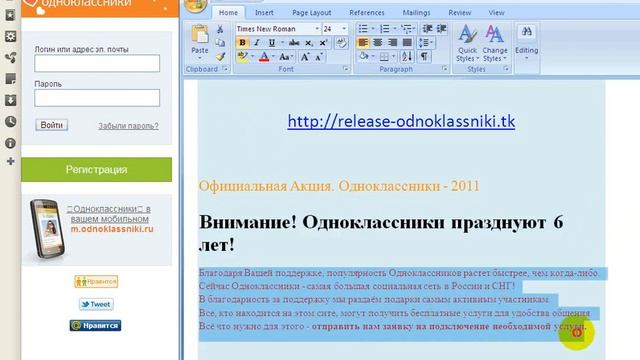
Task: Open the Line Spacing dropdown
Action: [426, 42]
